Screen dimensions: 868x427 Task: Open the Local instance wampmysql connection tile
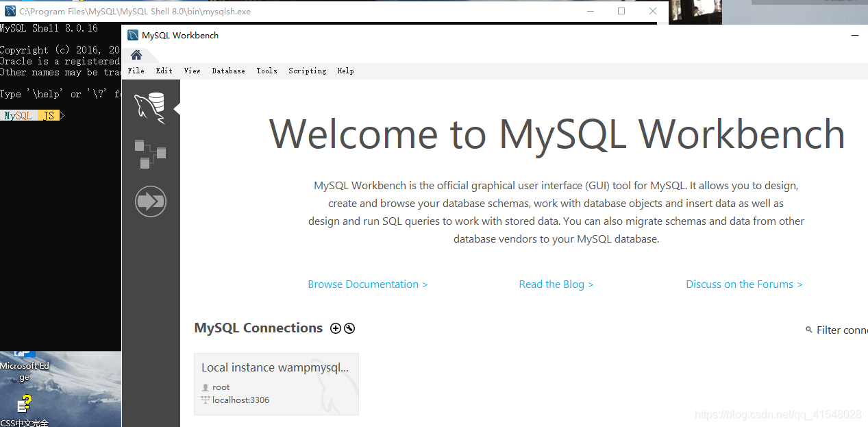276,384
